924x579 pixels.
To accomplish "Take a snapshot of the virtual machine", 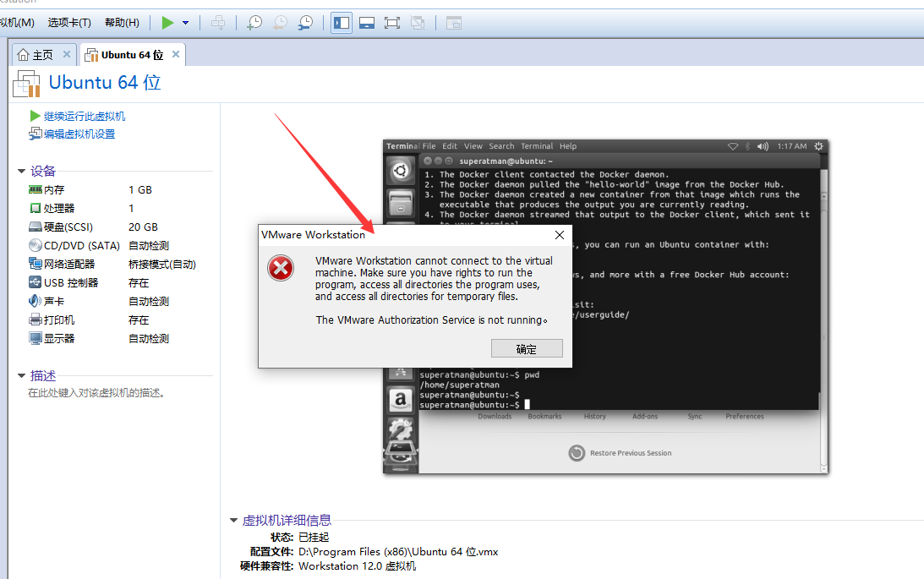I will pos(254,23).
